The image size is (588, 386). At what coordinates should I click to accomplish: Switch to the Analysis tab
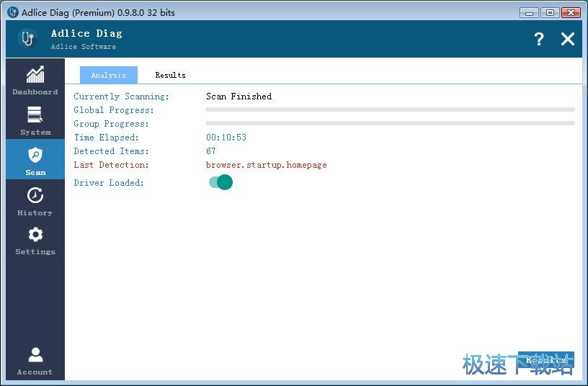point(108,75)
